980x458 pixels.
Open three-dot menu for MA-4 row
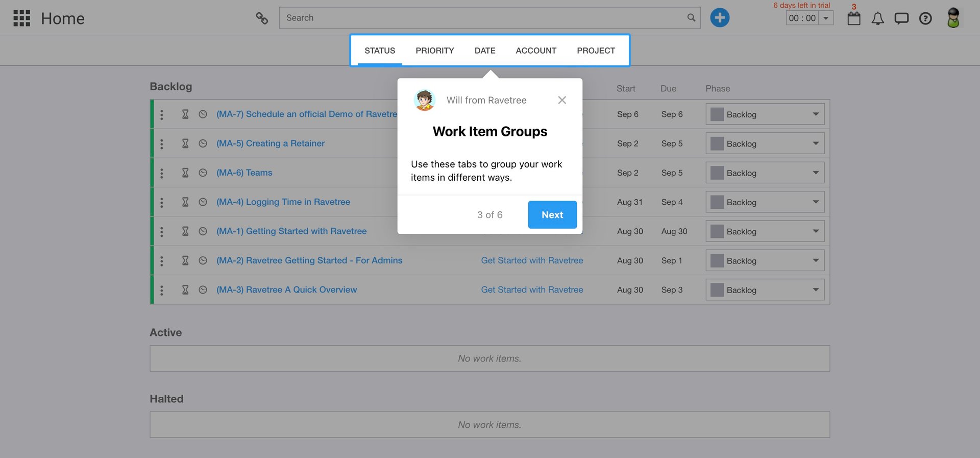(162, 202)
